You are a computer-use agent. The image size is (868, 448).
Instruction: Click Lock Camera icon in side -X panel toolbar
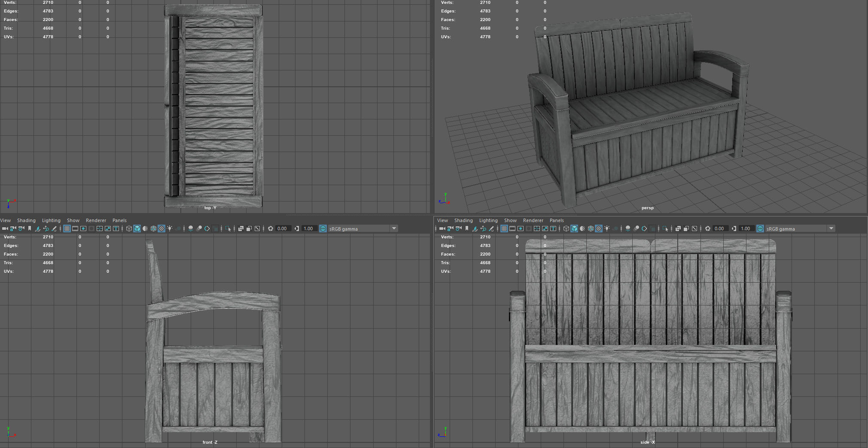click(x=450, y=229)
